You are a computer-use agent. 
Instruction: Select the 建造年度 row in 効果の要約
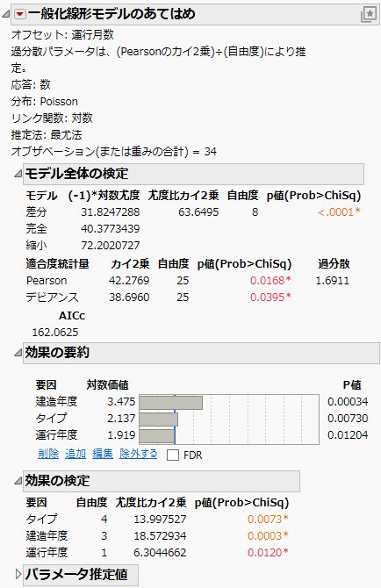(202, 402)
